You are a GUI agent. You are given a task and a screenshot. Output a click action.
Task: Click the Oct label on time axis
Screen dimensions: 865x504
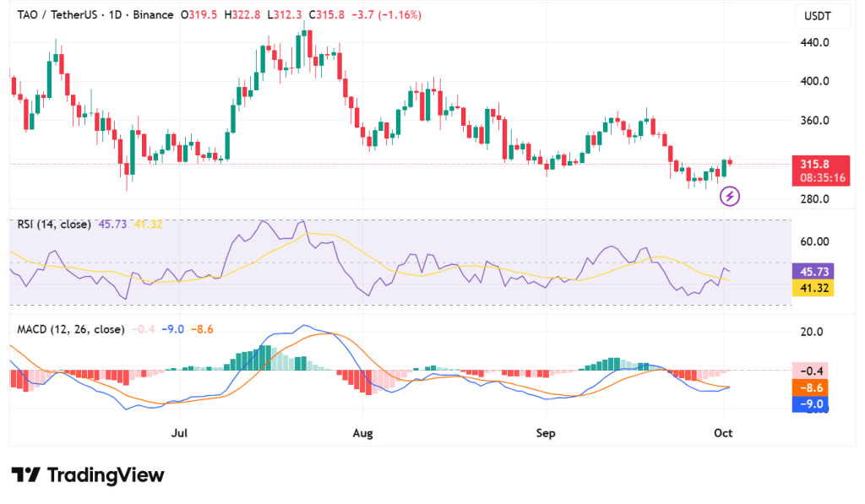(723, 433)
